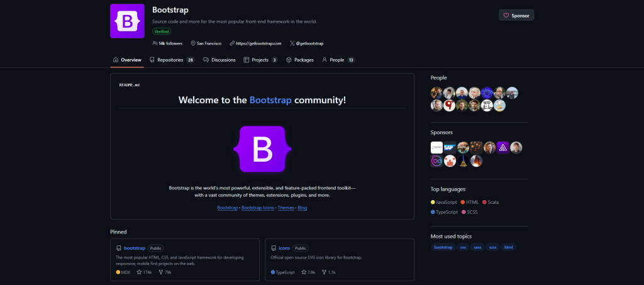Open the 174k stargazers of bootstrap repo
The height and width of the screenshot is (285, 644).
[144, 272]
